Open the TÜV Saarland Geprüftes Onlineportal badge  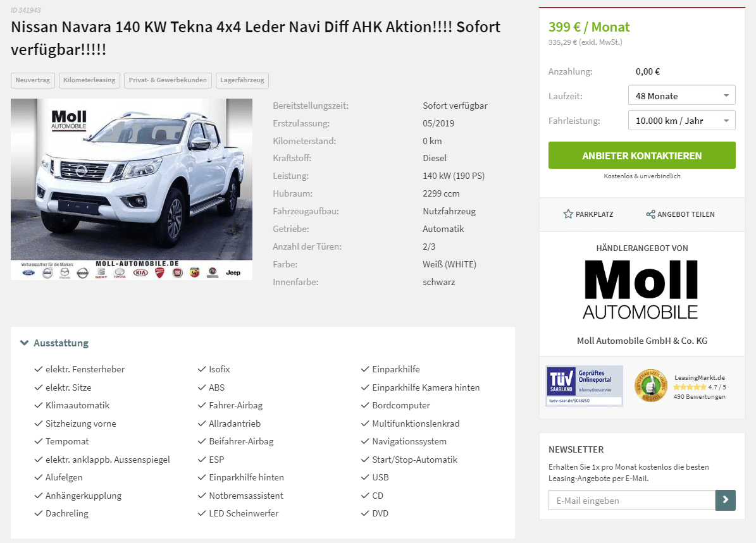pos(584,386)
